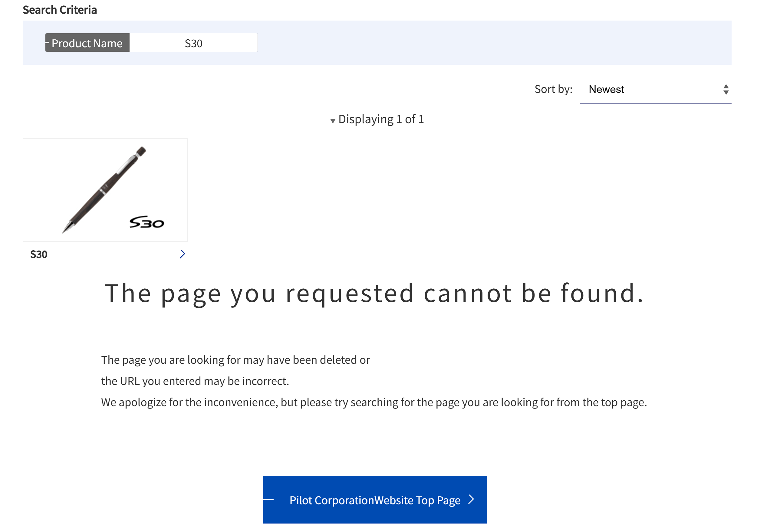Click the Product Name search criteria tag
Viewport: 757px width, 532px height.
87,43
